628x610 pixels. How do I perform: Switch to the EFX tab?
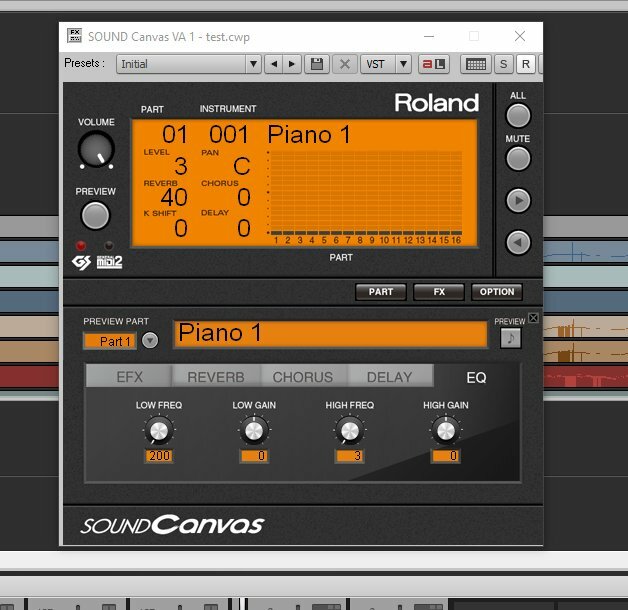[129, 376]
